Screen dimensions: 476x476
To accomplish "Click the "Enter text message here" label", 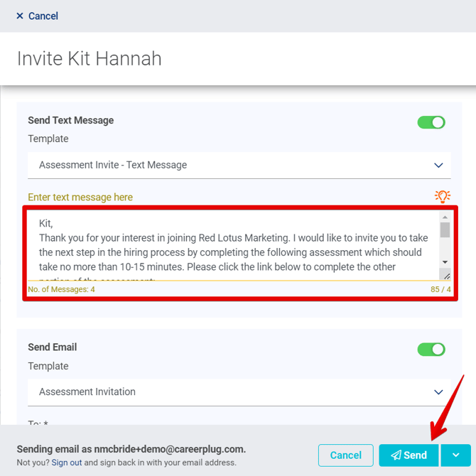I will 80,197.
